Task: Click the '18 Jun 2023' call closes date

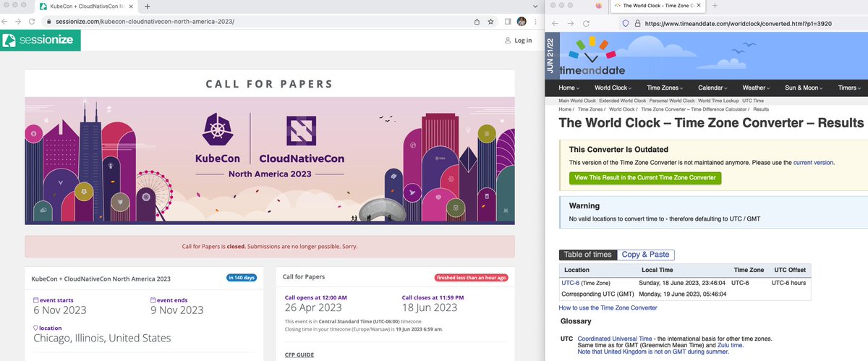Action: tap(430, 307)
